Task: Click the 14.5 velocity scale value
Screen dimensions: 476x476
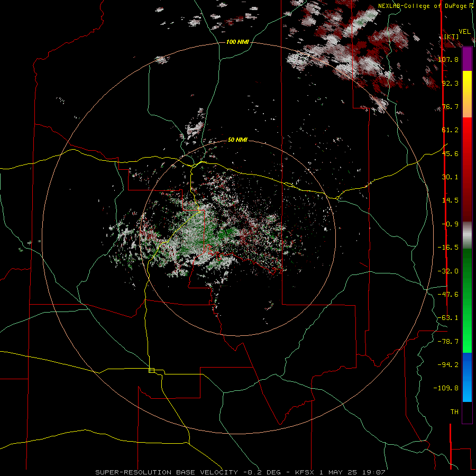Action: coord(450,200)
